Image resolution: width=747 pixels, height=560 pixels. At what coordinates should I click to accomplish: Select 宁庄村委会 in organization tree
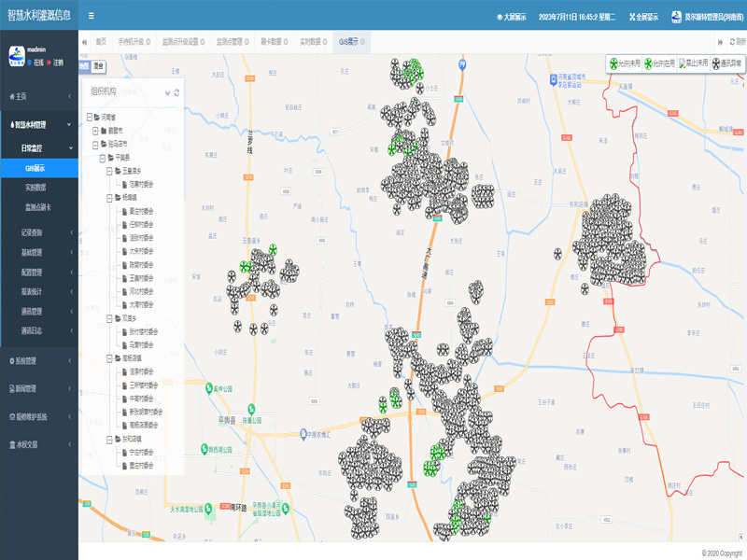point(143,452)
